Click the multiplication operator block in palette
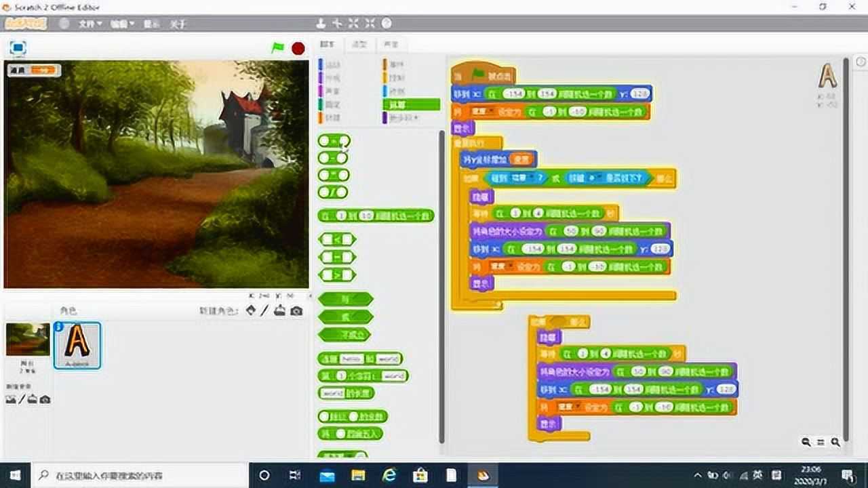This screenshot has width=868, height=488. [333, 175]
